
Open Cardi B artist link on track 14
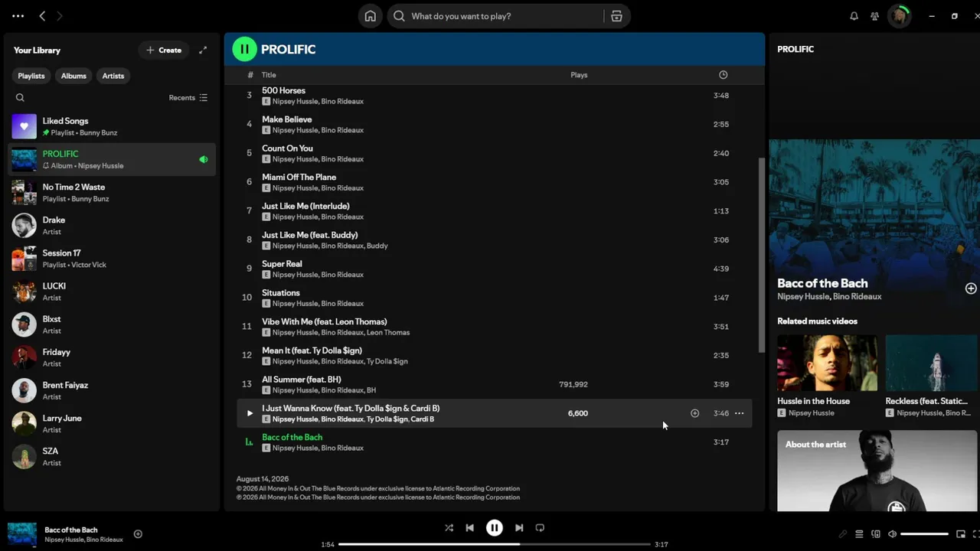(x=423, y=419)
